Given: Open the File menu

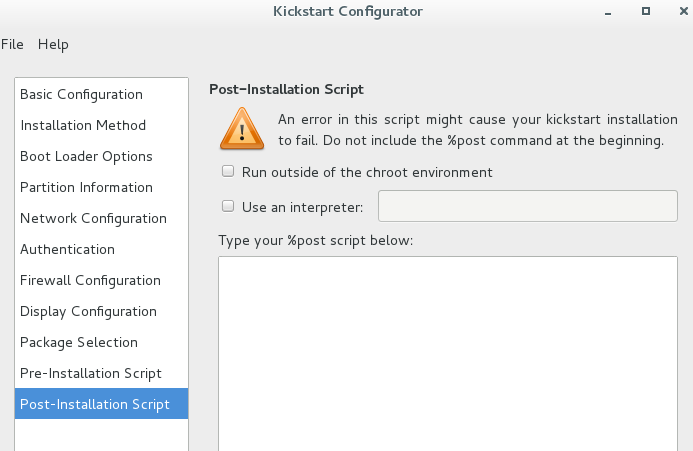Looking at the screenshot, I should coord(12,44).
